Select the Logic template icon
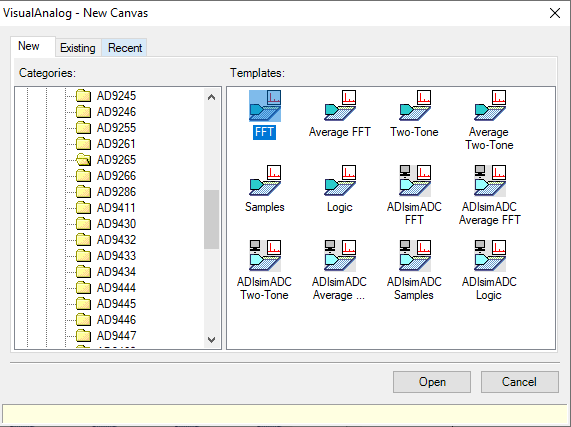The height and width of the screenshot is (427, 571). [x=340, y=181]
